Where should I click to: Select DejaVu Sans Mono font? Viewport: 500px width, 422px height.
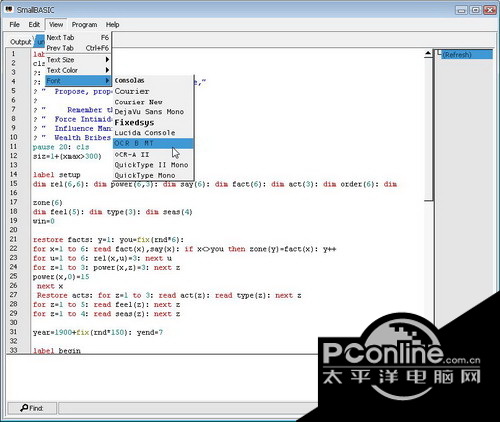click(x=153, y=112)
